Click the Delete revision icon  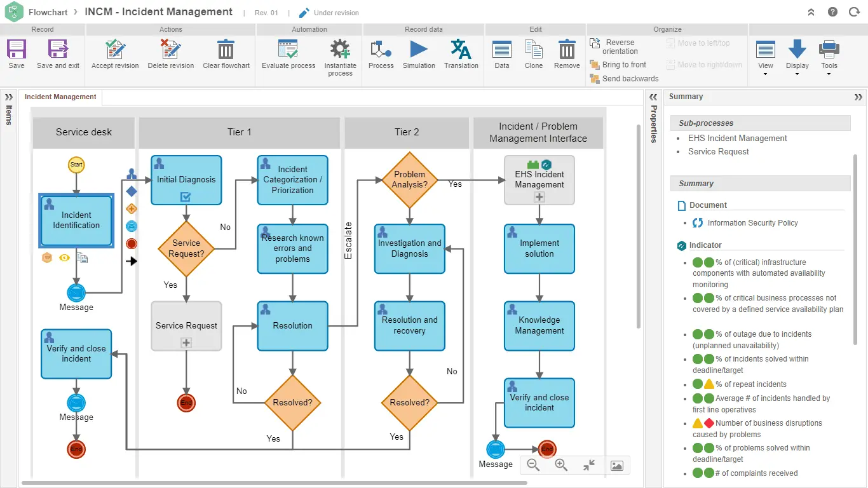170,50
